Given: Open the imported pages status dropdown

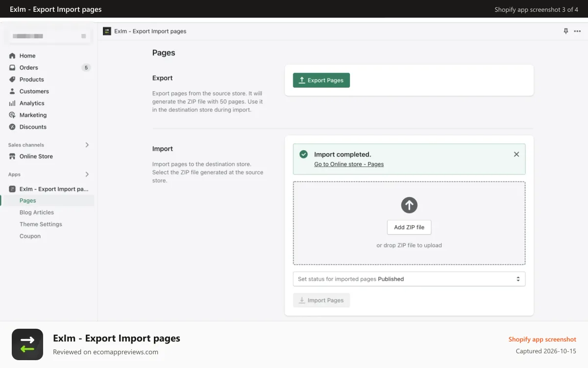Looking at the screenshot, I should coord(409,279).
